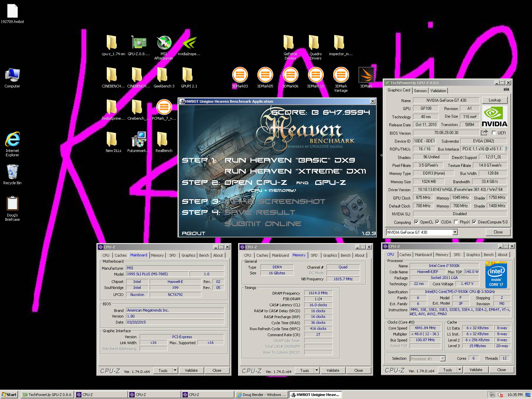Switch to the Sensors tab in GPU-Z
Image resolution: width=532 pixels, height=399 pixels.
point(420,90)
